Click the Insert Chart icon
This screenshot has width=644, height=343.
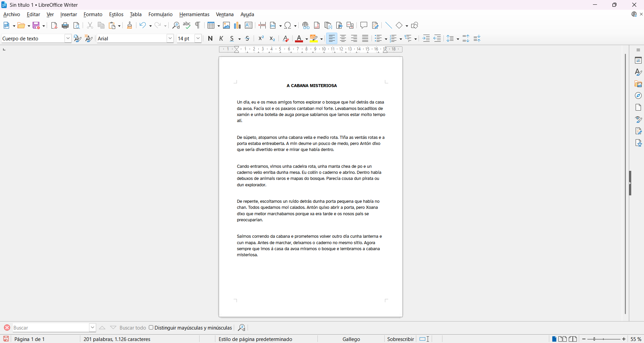(238, 26)
